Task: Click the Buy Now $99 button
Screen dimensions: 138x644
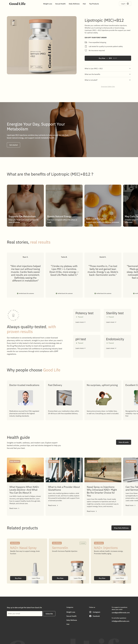Action: pyautogui.click(x=108, y=58)
